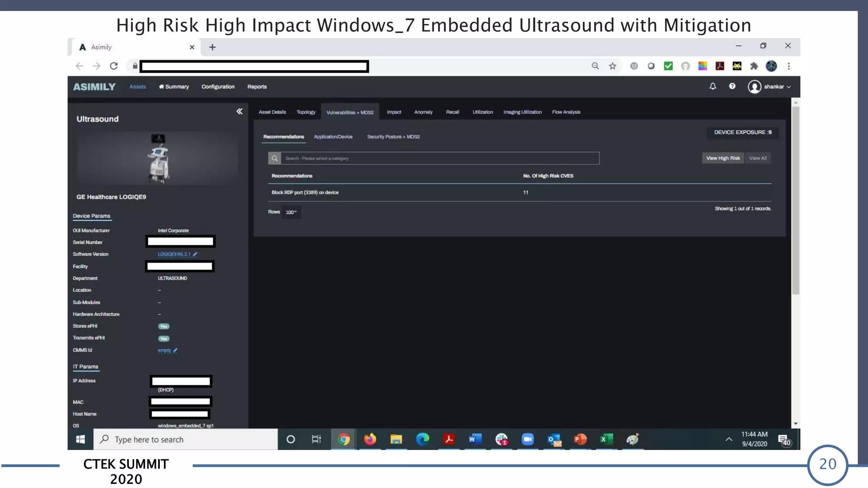Click the Windows taskbar search box
The width and height of the screenshot is (868, 488).
(186, 439)
